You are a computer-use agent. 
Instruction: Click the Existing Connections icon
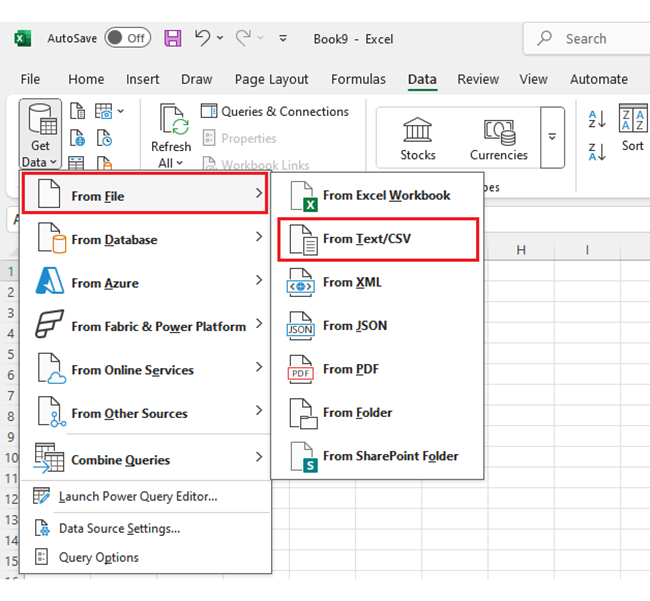pos(104,163)
